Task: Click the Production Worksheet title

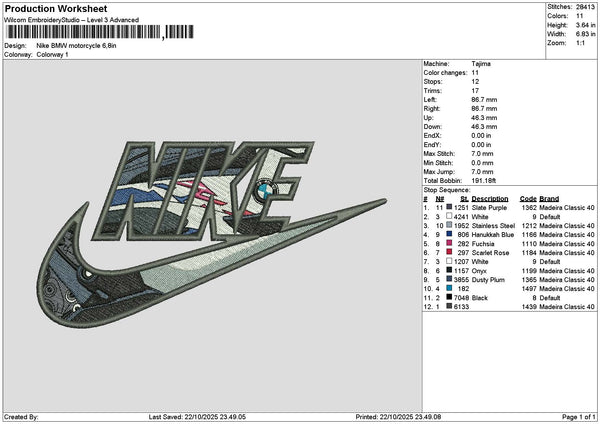Action: point(56,8)
